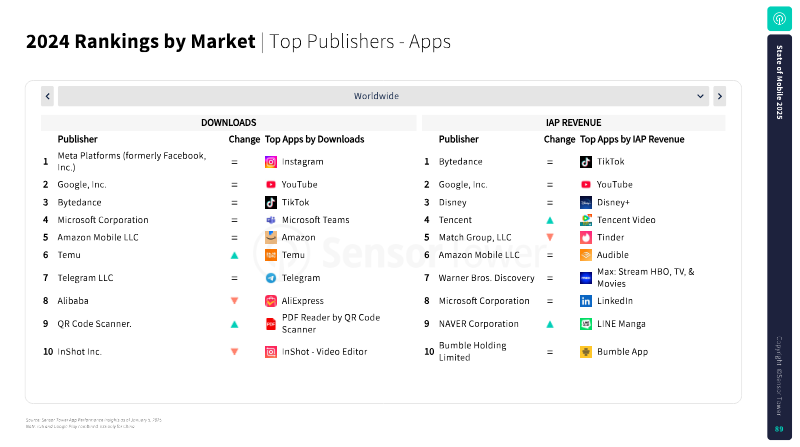The width and height of the screenshot is (800, 447).
Task: Go to the next market arrow
Action: tap(719, 96)
